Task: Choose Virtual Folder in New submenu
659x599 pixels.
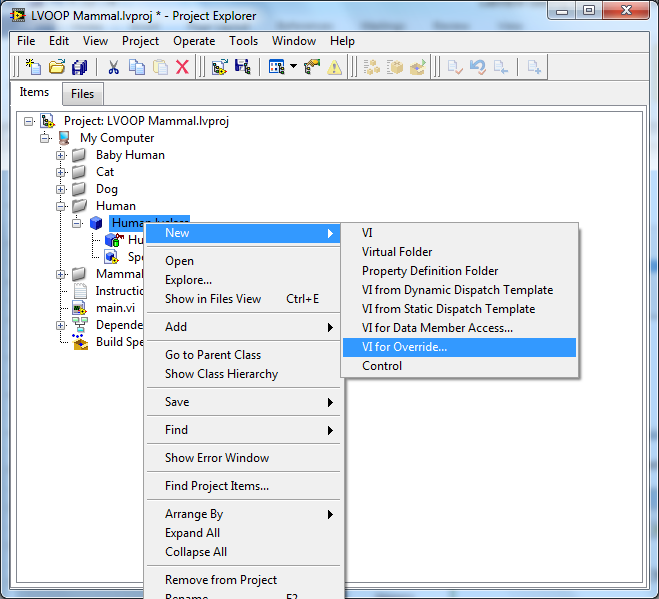Action: (x=459, y=252)
